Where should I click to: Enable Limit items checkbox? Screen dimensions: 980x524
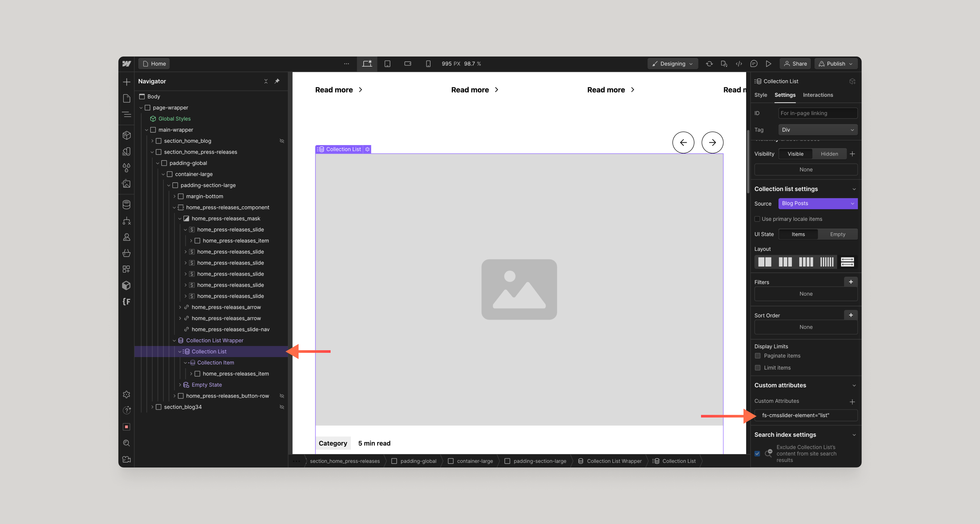pos(758,368)
